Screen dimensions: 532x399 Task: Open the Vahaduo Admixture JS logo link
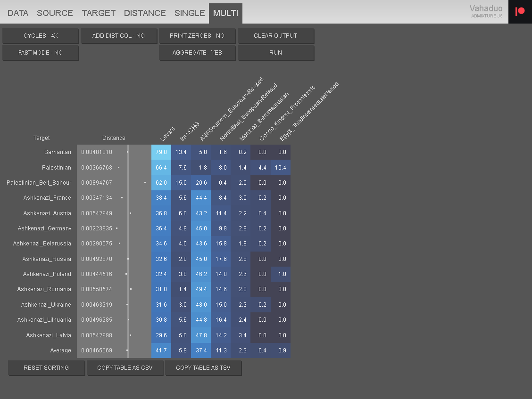pos(486,11)
